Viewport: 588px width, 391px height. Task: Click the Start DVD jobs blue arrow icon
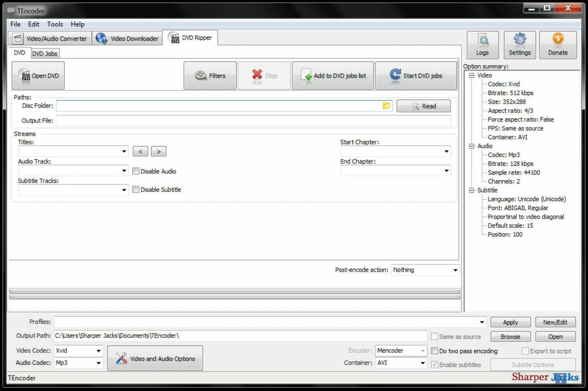click(395, 75)
